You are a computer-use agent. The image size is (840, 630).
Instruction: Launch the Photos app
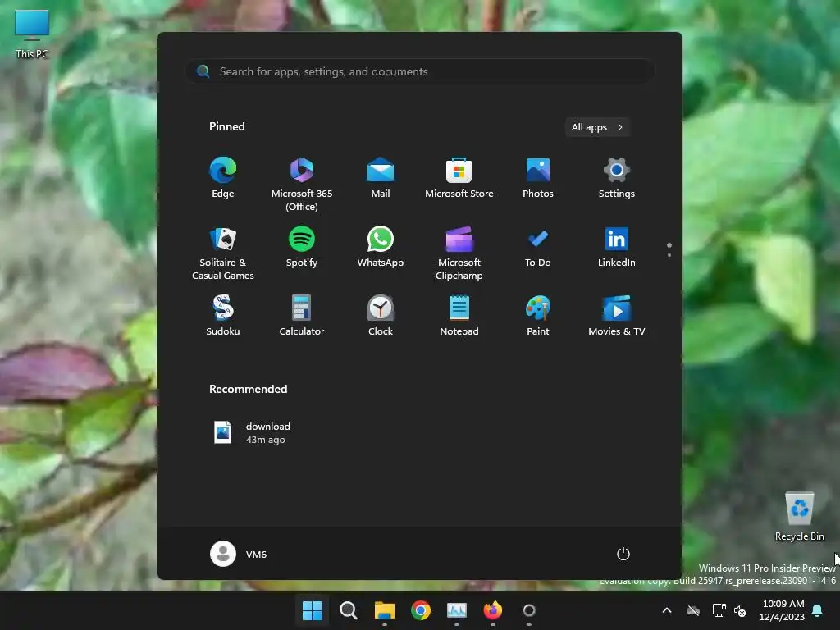(x=538, y=178)
